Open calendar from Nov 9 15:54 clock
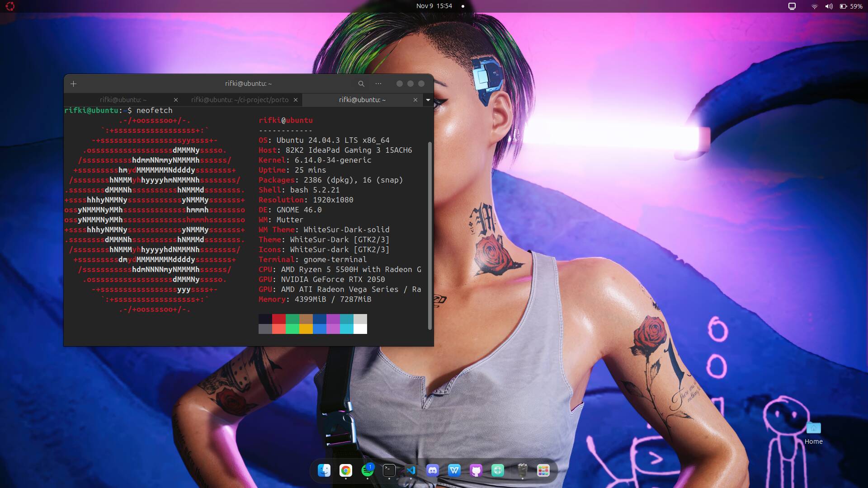The image size is (868, 488). click(434, 6)
